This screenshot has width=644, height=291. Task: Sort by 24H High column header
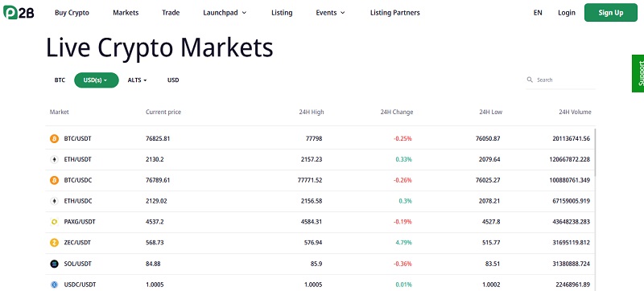point(312,112)
